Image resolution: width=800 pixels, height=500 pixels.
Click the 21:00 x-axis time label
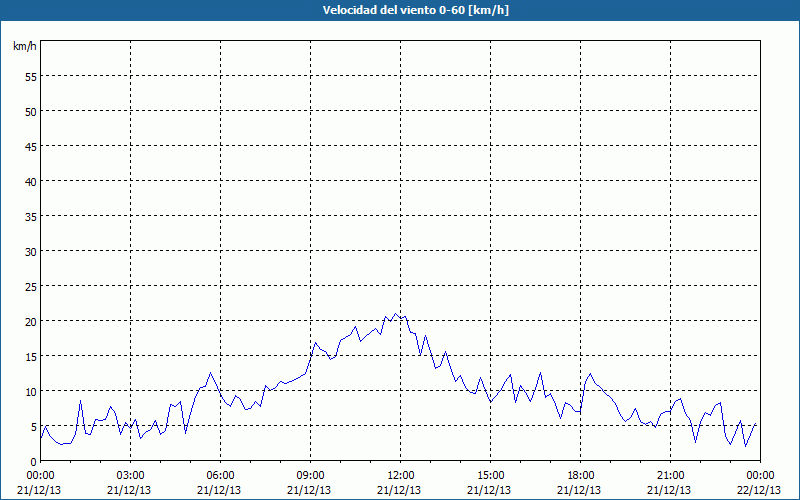(x=670, y=476)
